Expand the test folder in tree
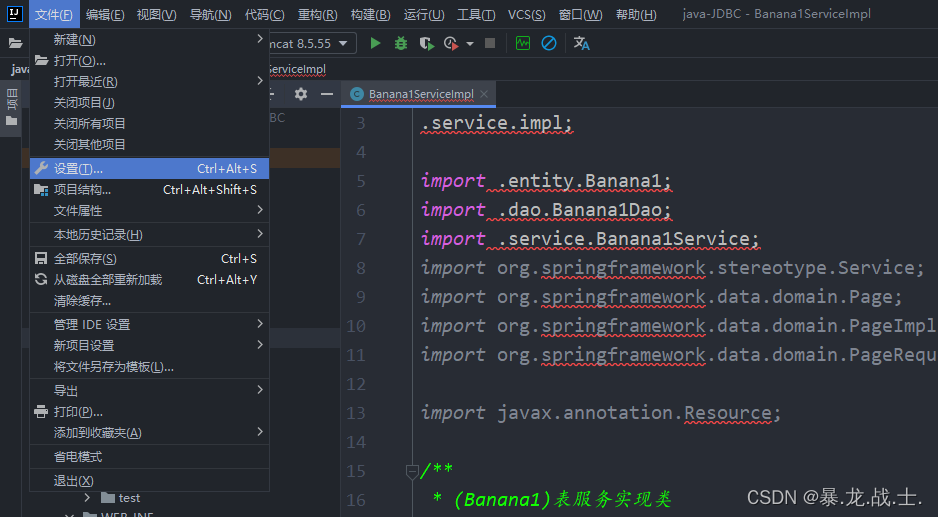The width and height of the screenshot is (938, 517). (87, 498)
